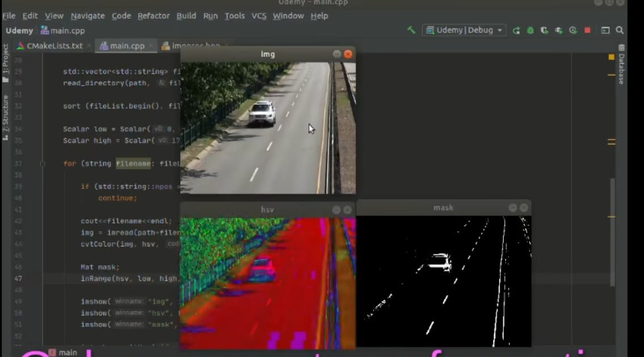Set a breakpoint in the gutter at line 47
644x357 pixels.
pyautogui.click(x=40, y=278)
